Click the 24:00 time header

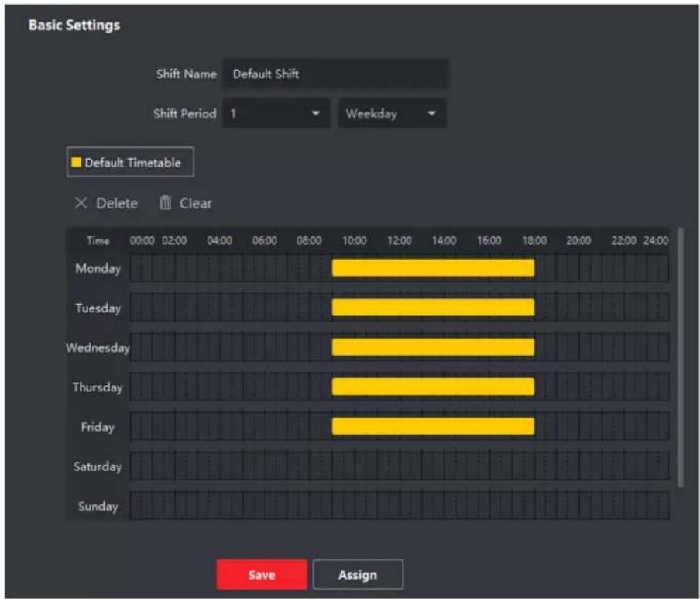656,240
